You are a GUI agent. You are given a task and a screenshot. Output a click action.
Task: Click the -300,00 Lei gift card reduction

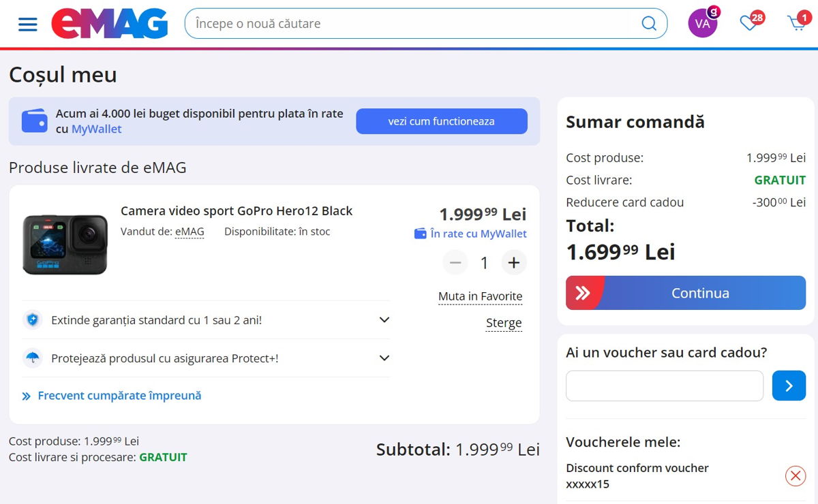pyautogui.click(x=779, y=203)
